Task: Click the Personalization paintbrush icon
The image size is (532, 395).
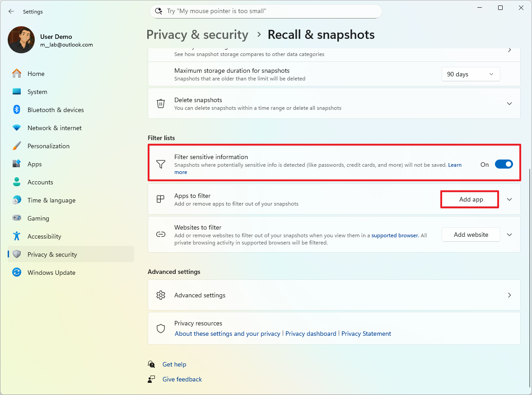Action: (x=17, y=146)
